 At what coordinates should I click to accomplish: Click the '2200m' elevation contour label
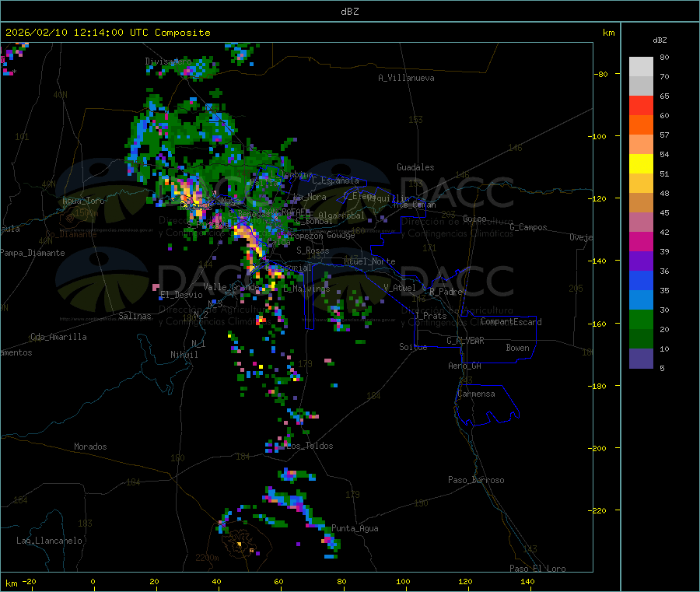pyautogui.click(x=207, y=558)
